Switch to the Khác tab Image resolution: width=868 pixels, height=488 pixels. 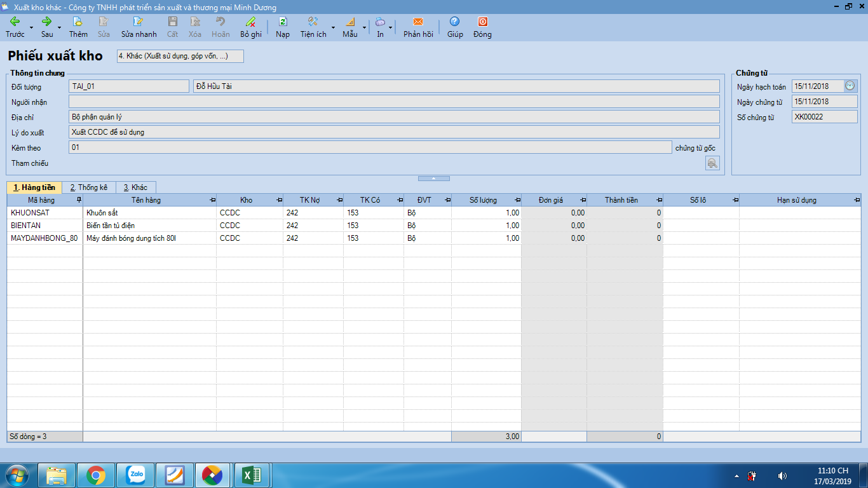pos(135,187)
